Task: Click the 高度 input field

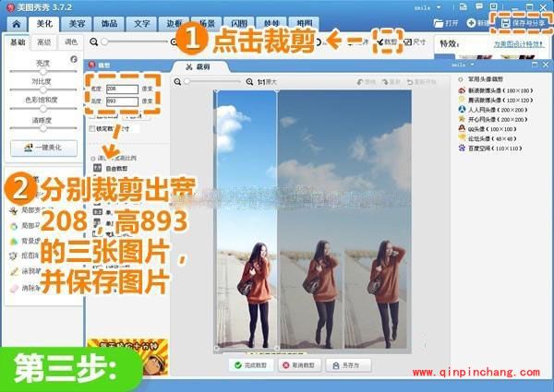Action: 122,101
